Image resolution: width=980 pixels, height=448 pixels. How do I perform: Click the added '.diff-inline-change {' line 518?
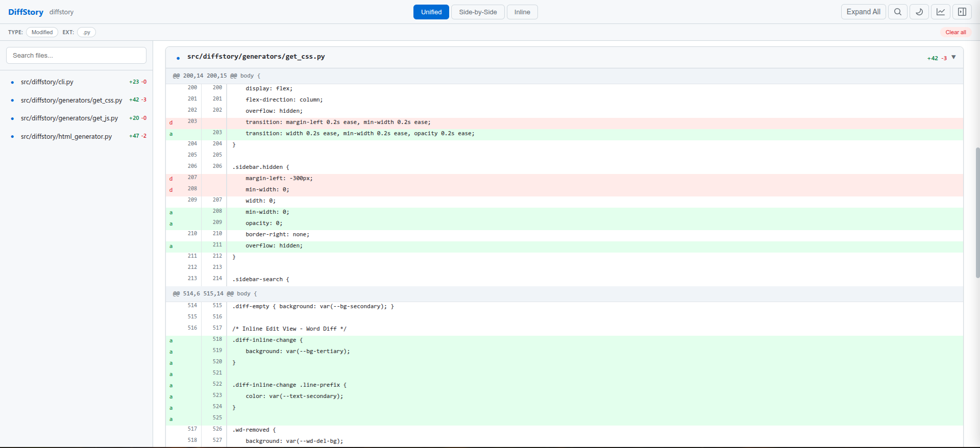(x=565, y=340)
